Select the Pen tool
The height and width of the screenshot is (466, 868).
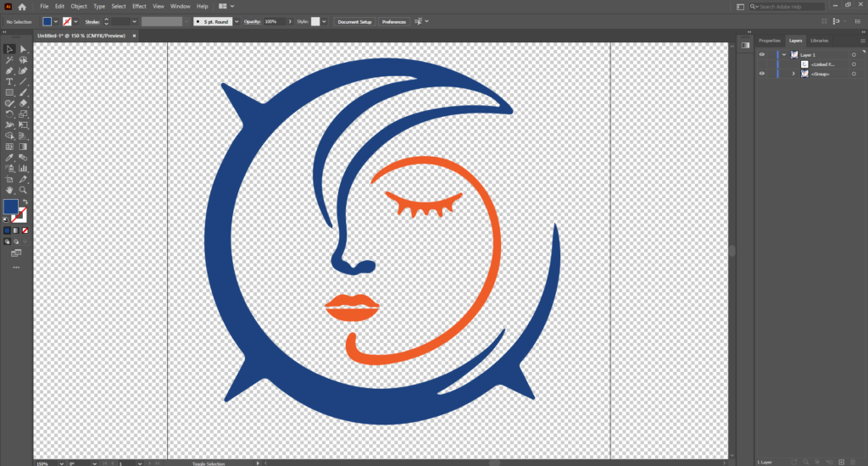pyautogui.click(x=9, y=71)
